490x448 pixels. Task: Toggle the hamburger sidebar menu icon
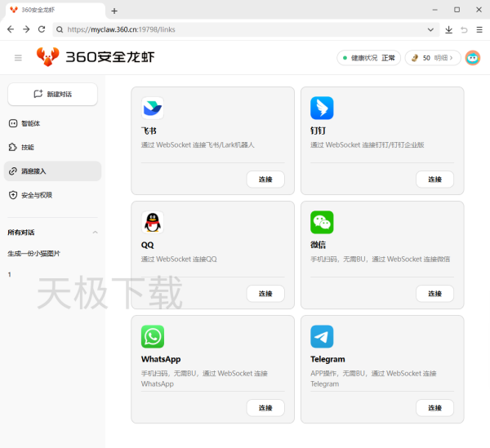[18, 58]
